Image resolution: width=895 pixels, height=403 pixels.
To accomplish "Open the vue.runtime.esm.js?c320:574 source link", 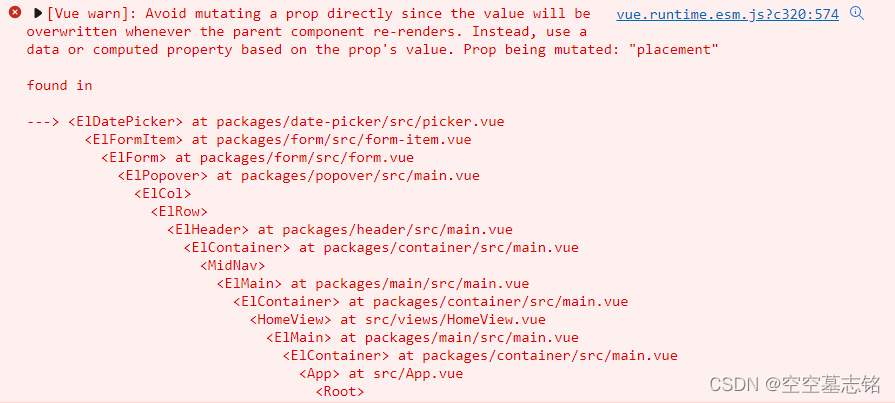I will click(x=727, y=14).
